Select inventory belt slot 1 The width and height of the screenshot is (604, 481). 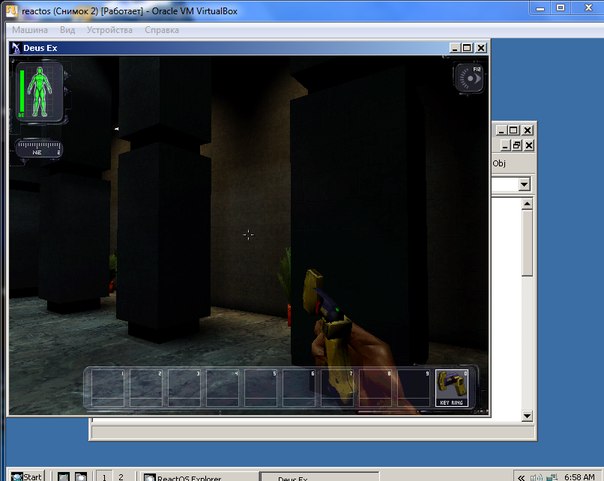click(108, 387)
